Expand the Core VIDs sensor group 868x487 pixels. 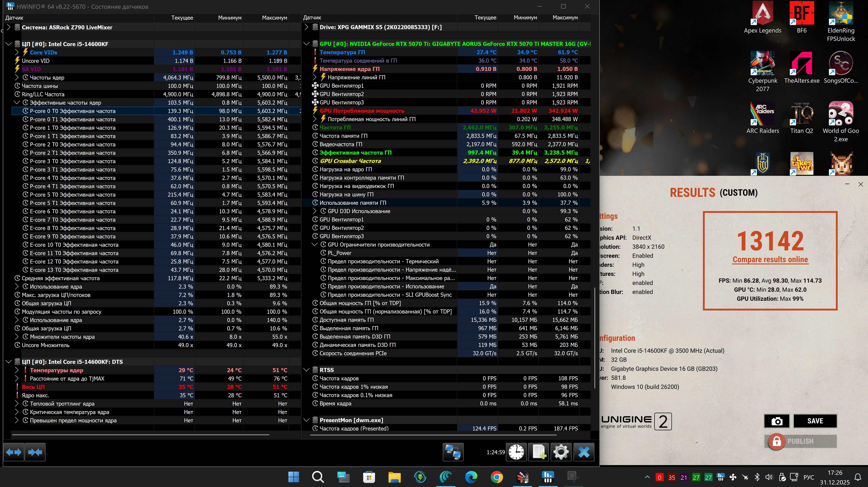click(x=17, y=52)
